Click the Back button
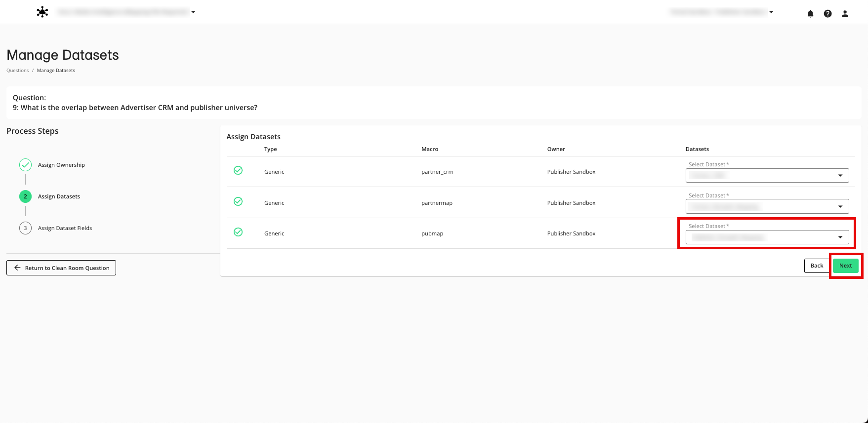This screenshot has height=423, width=868. (817, 266)
